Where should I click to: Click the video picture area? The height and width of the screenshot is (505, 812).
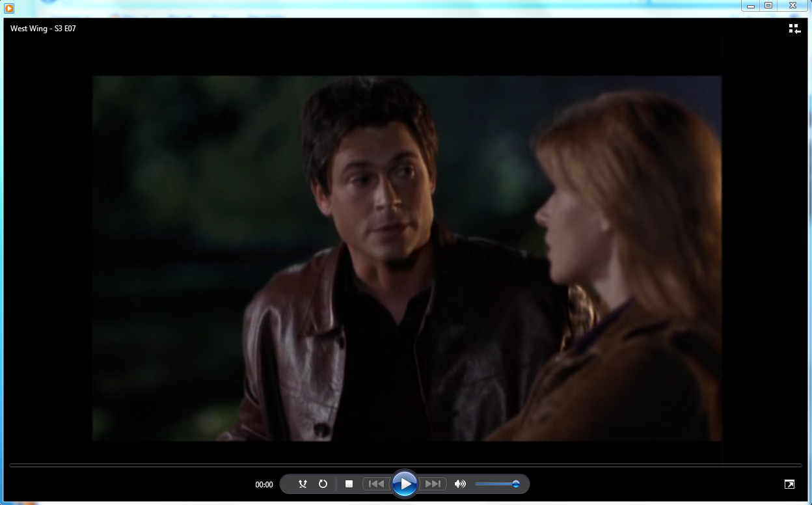(x=407, y=258)
